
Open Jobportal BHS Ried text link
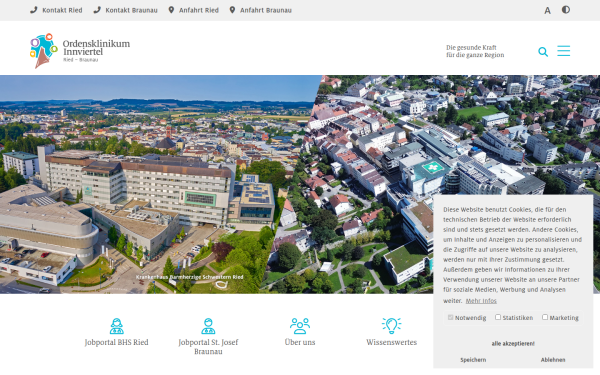tap(117, 342)
